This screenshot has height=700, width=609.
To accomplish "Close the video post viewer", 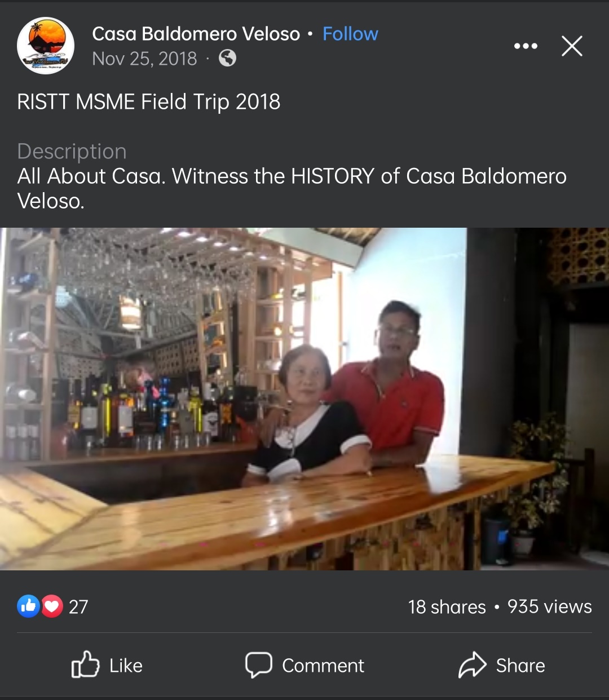I will coord(572,46).
